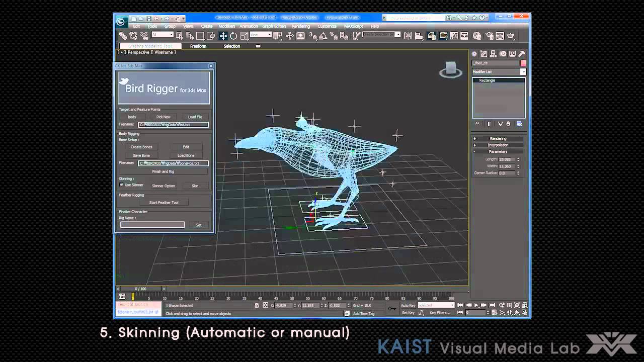
Task: Expand the Interpolation rollout
Action: (x=498, y=145)
